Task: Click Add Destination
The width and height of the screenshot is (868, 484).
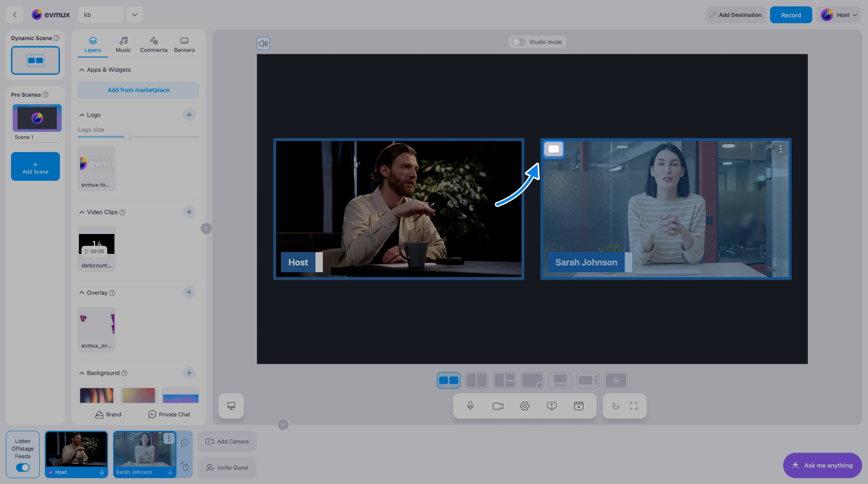Action: [736, 15]
